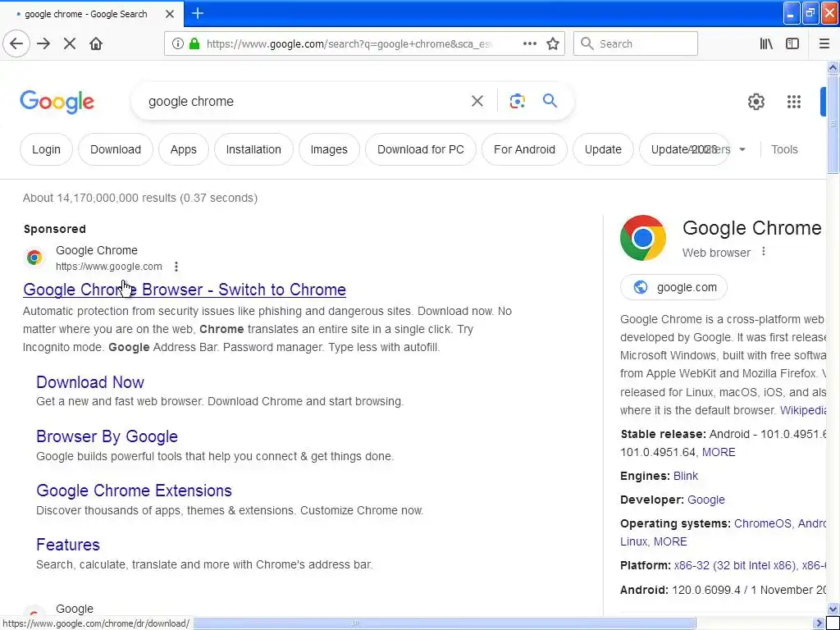Go forward with the forward arrow
840x630 pixels.
[43, 43]
